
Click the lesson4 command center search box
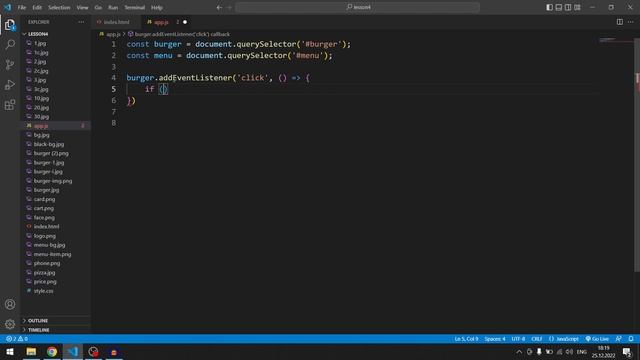pyautogui.click(x=358, y=7)
